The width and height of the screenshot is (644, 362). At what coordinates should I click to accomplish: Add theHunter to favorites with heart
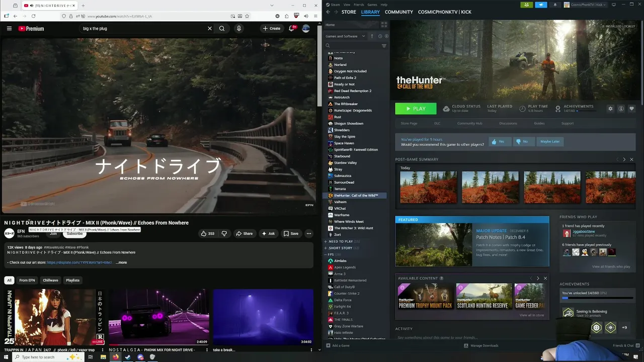pos(631,109)
